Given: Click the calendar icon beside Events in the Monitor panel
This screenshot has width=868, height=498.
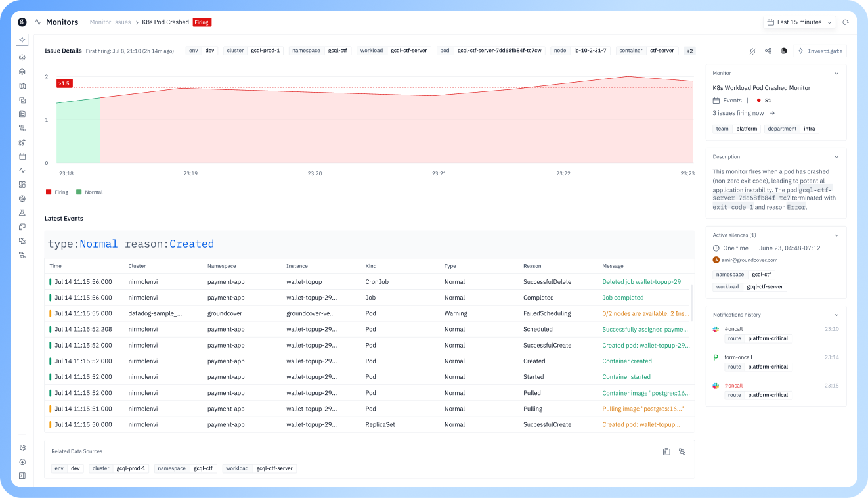Looking at the screenshot, I should click(x=716, y=101).
